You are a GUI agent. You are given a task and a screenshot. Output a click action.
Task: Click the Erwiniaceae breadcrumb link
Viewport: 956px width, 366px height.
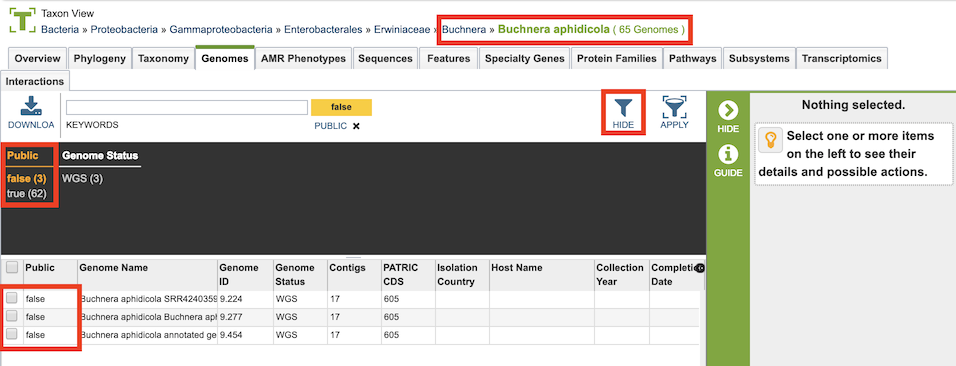tap(402, 29)
